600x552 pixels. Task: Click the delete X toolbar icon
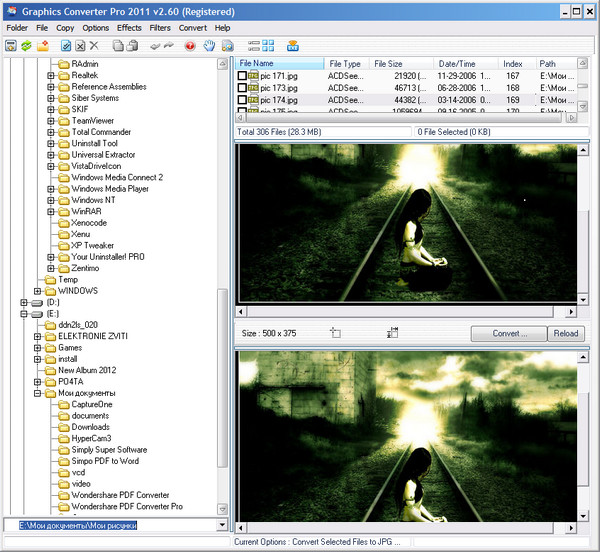(94, 46)
